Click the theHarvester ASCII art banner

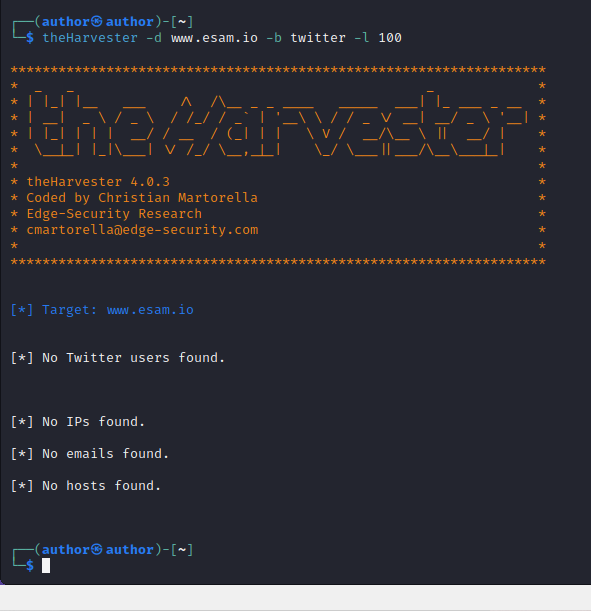pos(278,123)
